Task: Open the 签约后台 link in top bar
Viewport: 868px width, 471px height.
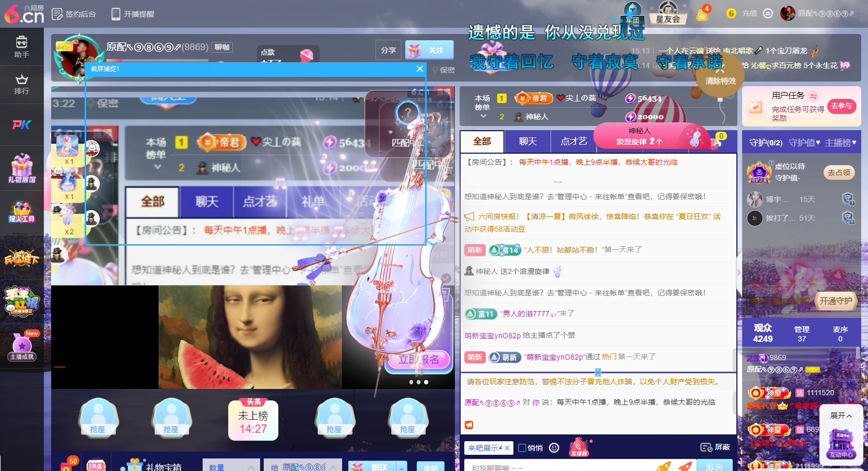Action: (x=74, y=14)
